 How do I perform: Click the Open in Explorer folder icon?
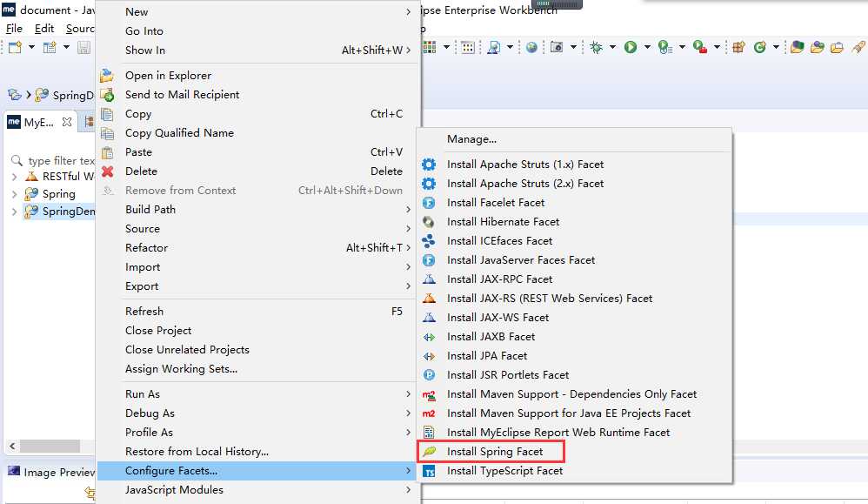pyautogui.click(x=107, y=76)
